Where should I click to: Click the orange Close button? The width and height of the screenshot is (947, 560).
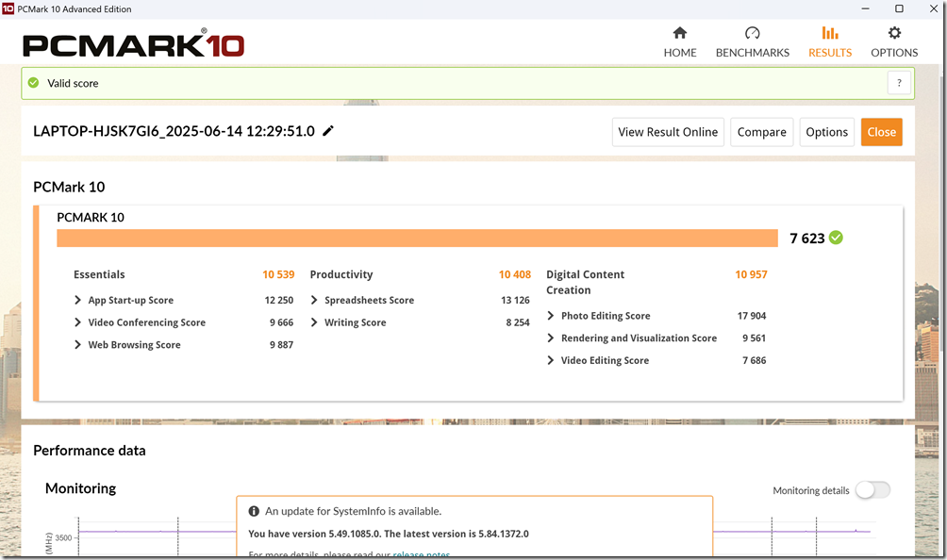click(881, 132)
